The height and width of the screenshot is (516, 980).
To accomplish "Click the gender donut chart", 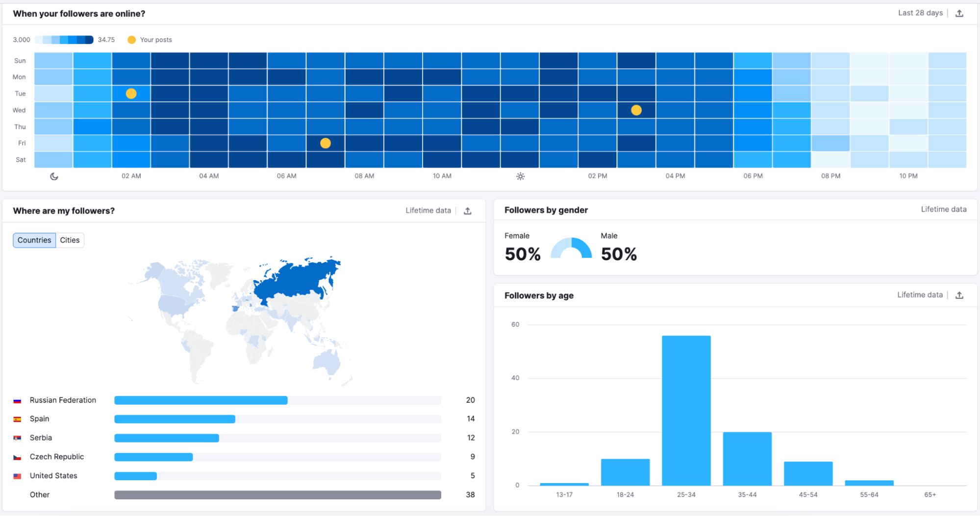I will click(571, 248).
